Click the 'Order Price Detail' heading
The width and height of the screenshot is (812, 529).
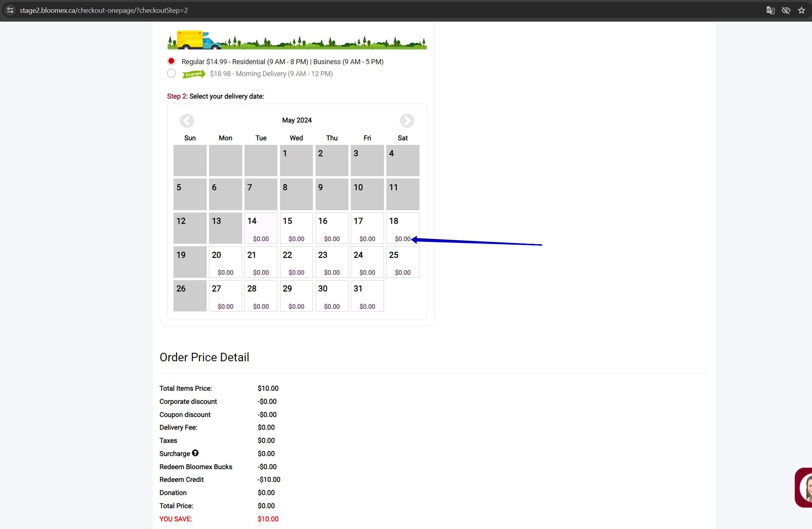[204, 357]
